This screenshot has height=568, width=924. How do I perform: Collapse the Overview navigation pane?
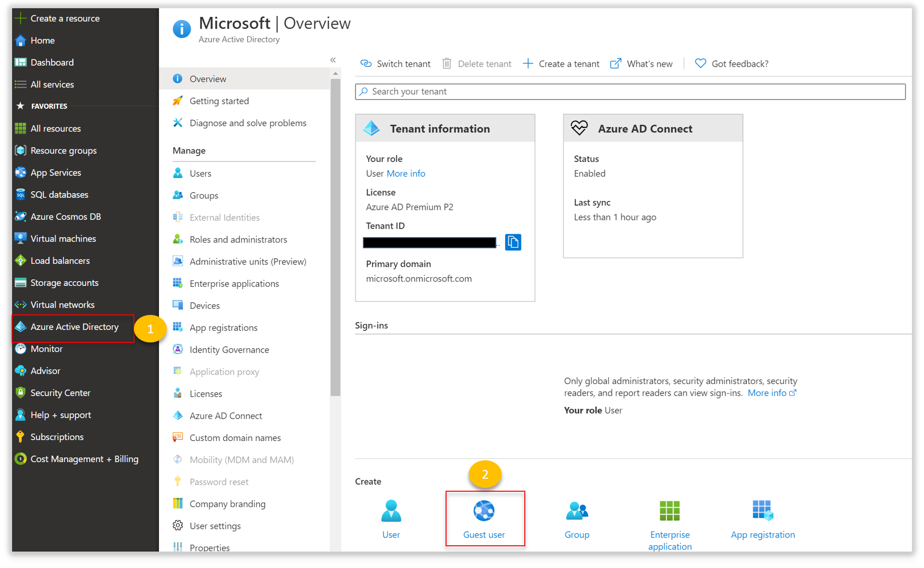click(x=333, y=60)
